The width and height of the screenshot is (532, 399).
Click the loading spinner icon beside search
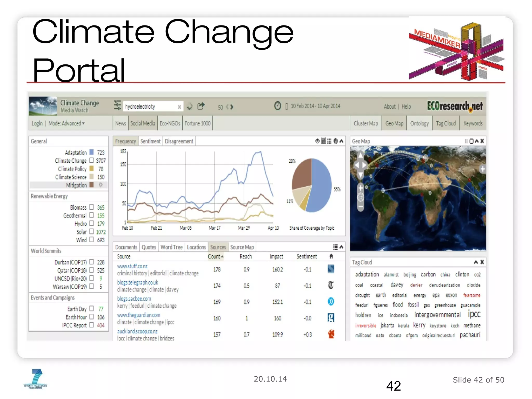click(x=190, y=106)
